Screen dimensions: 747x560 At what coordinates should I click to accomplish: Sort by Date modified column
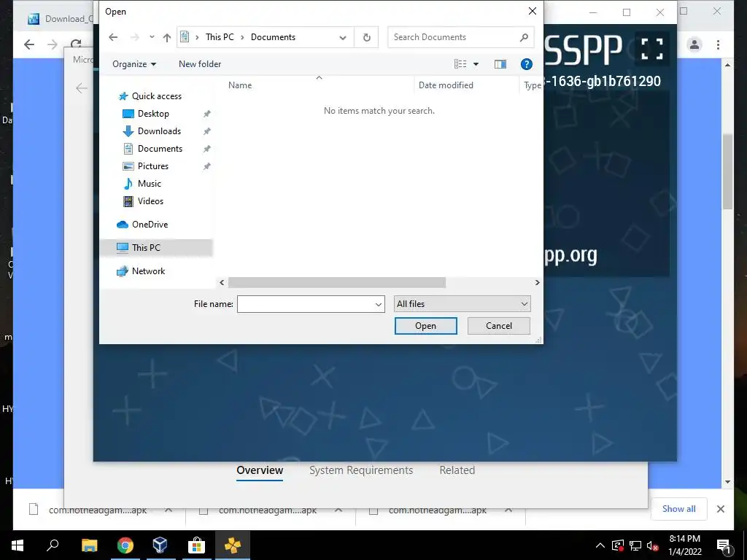tap(446, 85)
